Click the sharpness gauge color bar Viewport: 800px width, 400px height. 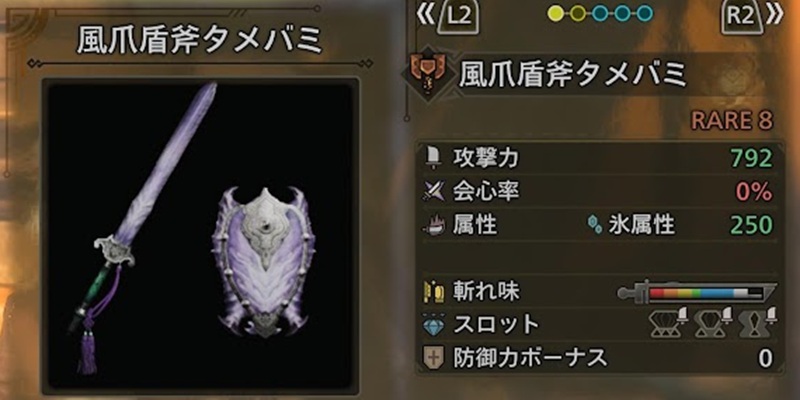[697, 293]
